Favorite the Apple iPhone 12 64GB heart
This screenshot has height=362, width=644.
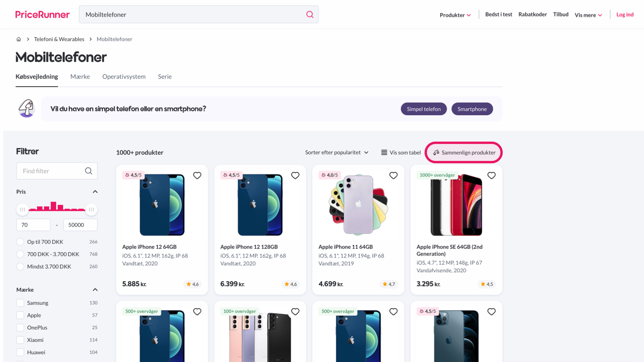pos(197,176)
